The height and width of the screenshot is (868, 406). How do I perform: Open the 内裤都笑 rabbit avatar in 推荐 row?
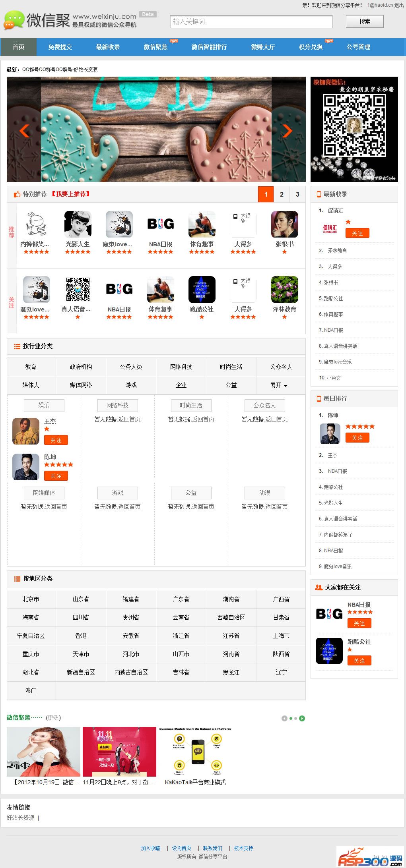coord(36,224)
